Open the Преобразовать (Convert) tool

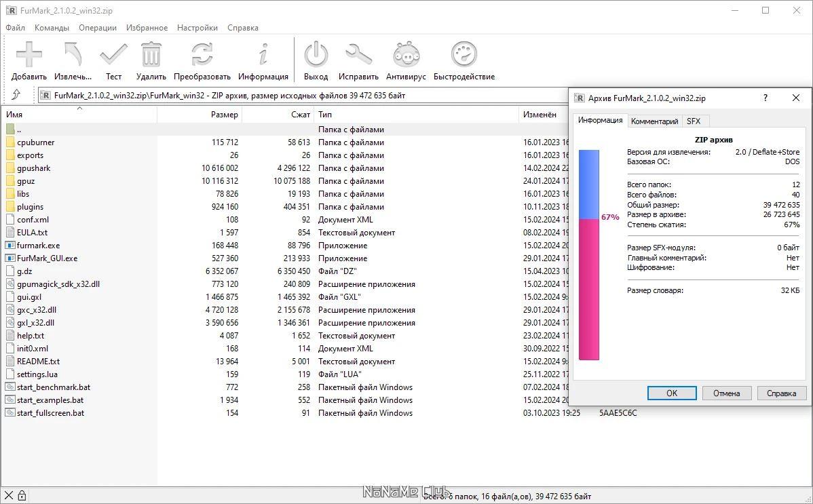(202, 56)
